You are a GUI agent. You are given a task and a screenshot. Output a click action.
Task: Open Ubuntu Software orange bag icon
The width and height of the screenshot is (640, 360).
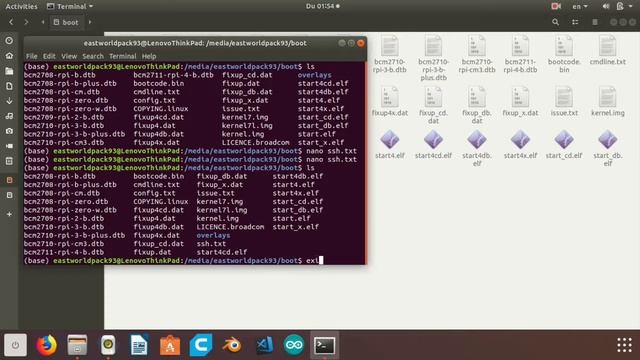click(x=170, y=345)
